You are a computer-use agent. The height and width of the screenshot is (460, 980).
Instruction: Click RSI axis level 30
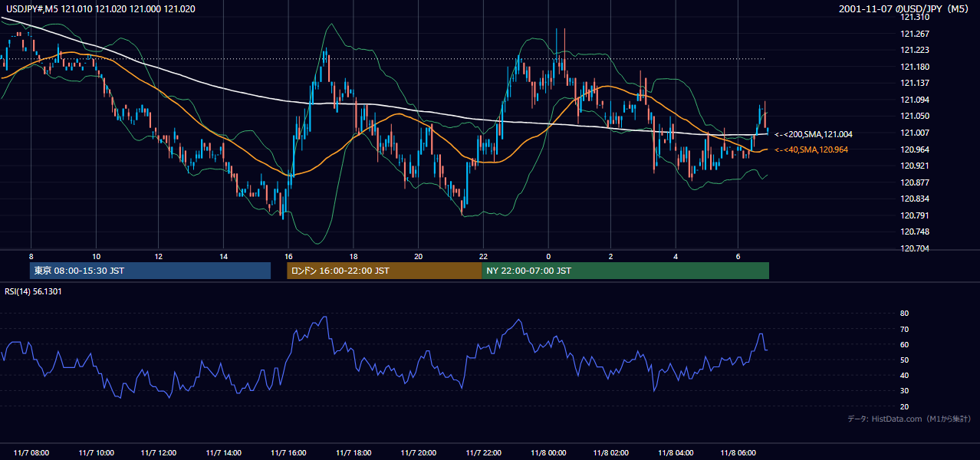click(x=905, y=391)
